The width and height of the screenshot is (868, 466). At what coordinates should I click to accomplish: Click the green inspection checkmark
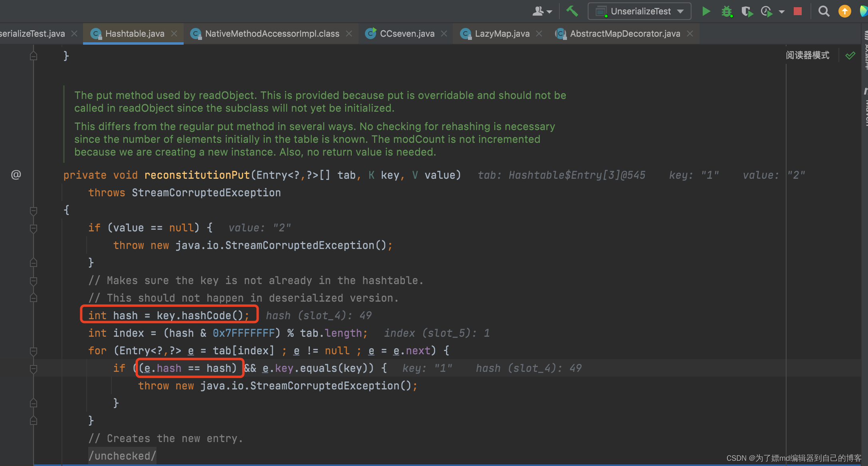[x=850, y=55]
